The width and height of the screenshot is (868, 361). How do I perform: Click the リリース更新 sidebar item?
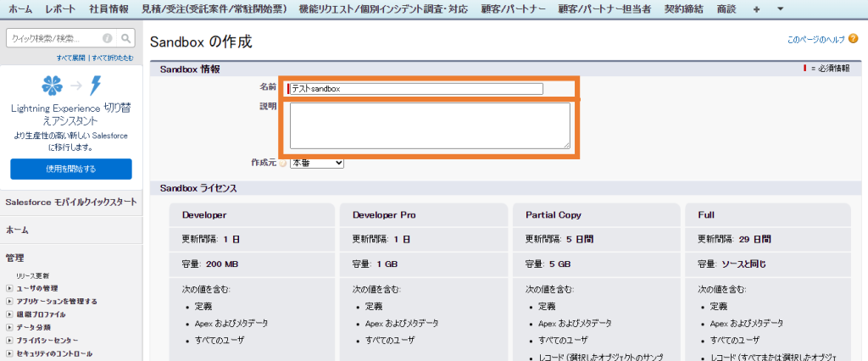pos(33,275)
